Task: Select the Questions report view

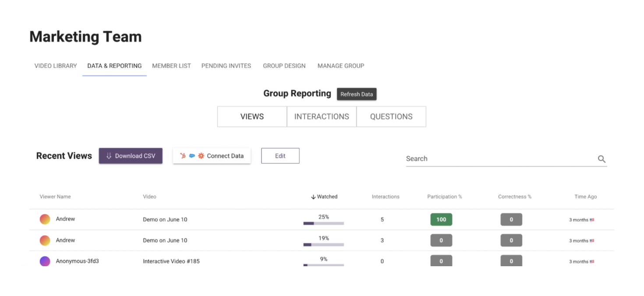Action: (391, 116)
